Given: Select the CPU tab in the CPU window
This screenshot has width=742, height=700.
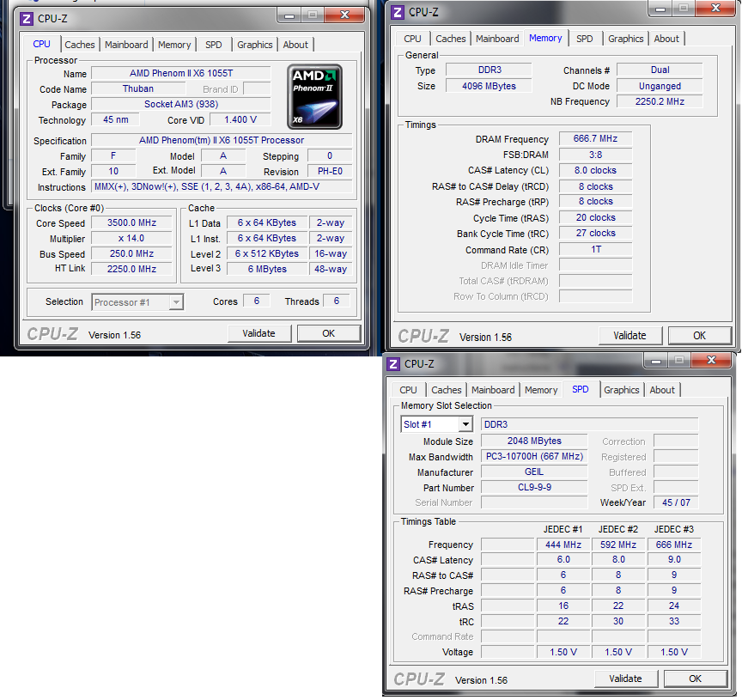Looking at the screenshot, I should [41, 44].
